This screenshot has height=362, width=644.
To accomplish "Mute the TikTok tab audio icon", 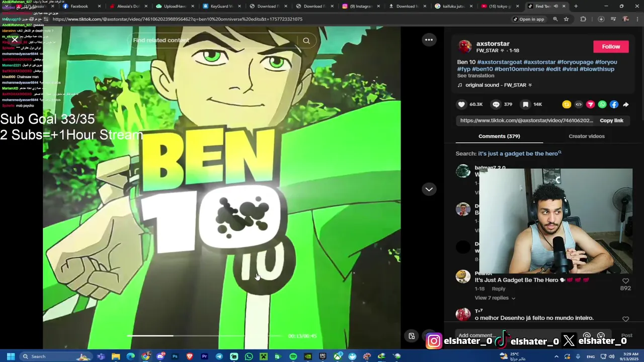I will [555, 6].
